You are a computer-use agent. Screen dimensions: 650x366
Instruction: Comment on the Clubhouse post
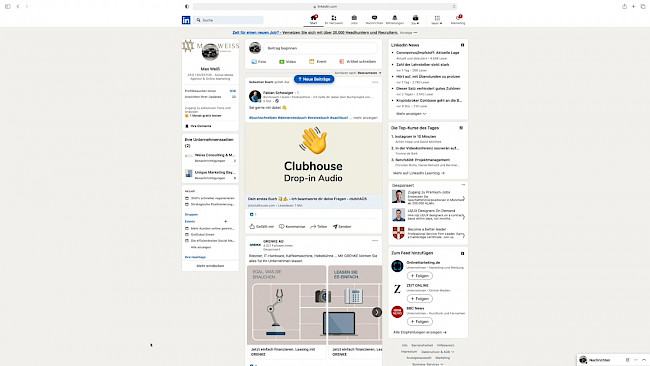pyautogui.click(x=292, y=227)
